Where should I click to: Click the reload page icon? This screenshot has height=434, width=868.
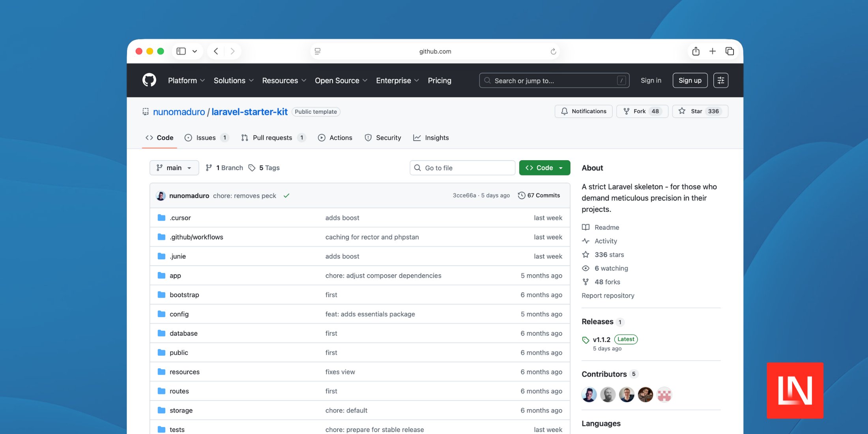tap(553, 51)
